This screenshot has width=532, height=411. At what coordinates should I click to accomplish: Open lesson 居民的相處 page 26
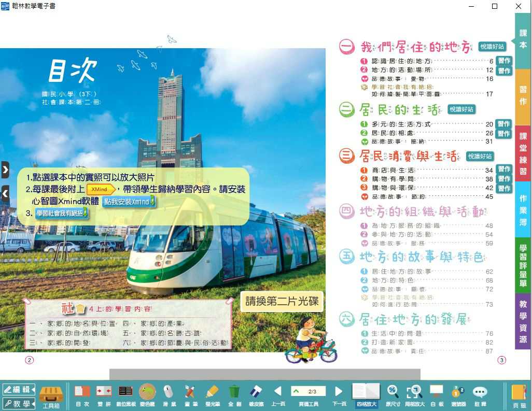coord(427,133)
